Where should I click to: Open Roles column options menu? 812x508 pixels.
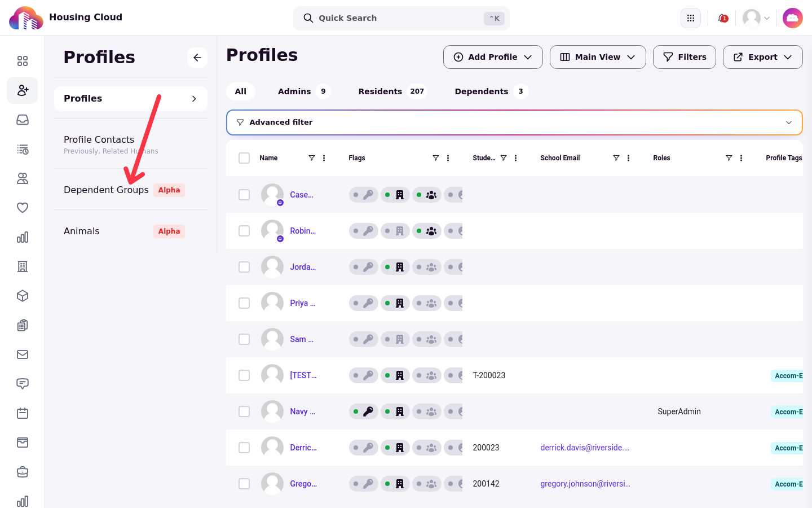[x=742, y=158]
